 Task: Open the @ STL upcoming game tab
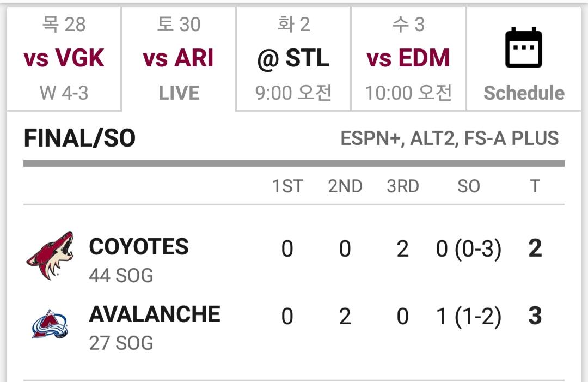pyautogui.click(x=293, y=58)
